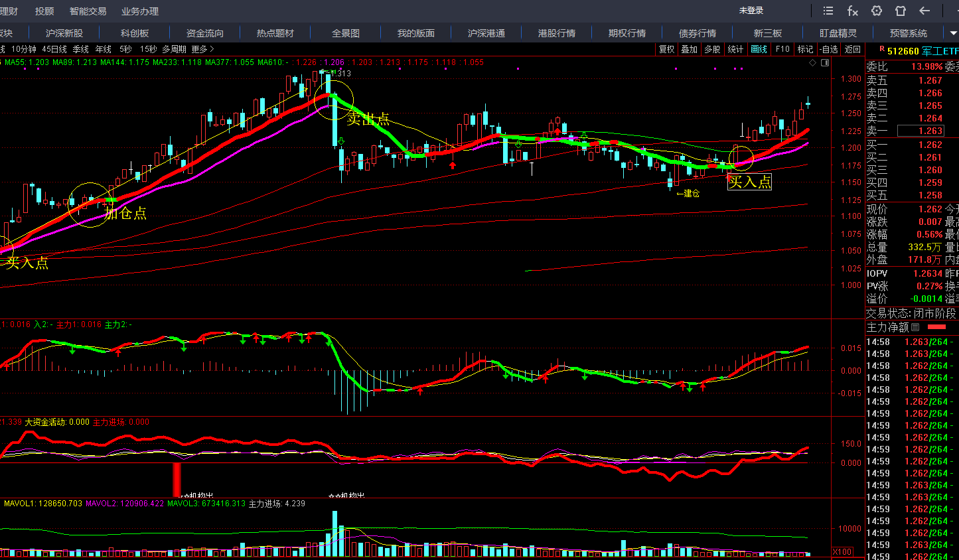Viewport: 959px width, 560px height.
Task: Click -自选 to remove from watchlist
Action: click(829, 49)
